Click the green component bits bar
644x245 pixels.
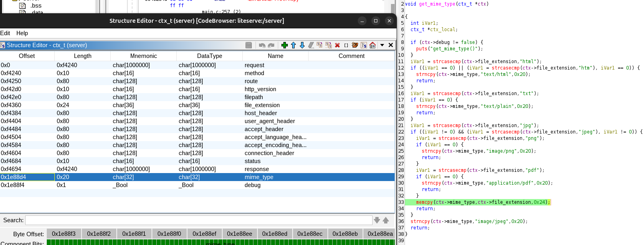[x=221, y=242]
